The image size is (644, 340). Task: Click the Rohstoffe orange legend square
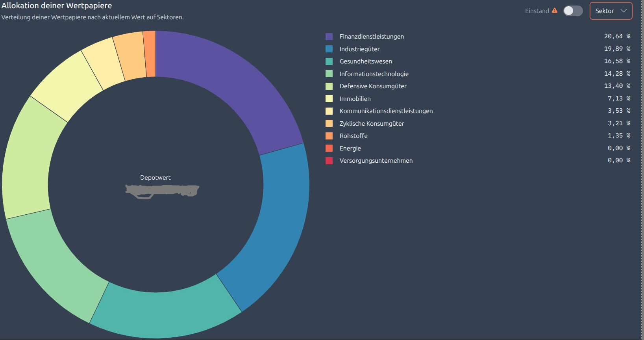(x=329, y=136)
